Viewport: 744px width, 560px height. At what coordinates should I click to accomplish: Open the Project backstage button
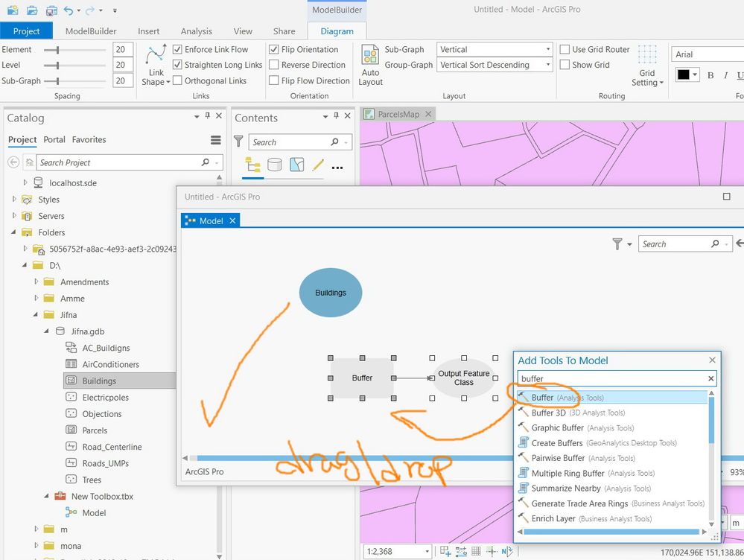point(26,31)
